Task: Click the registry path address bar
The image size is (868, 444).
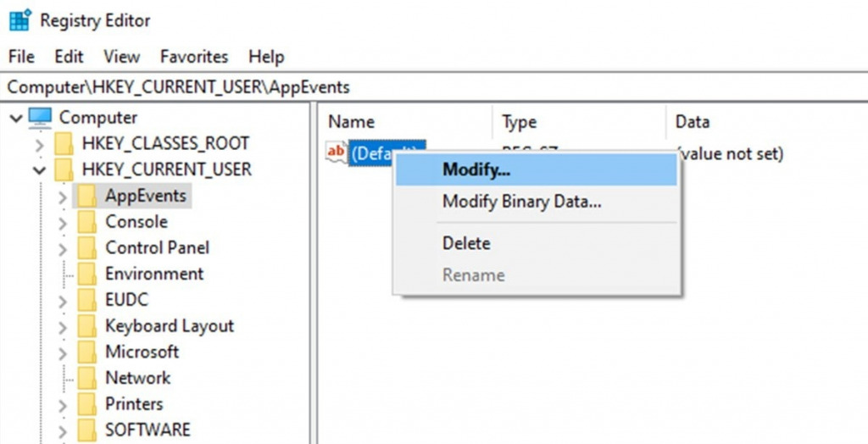Action: click(x=424, y=86)
